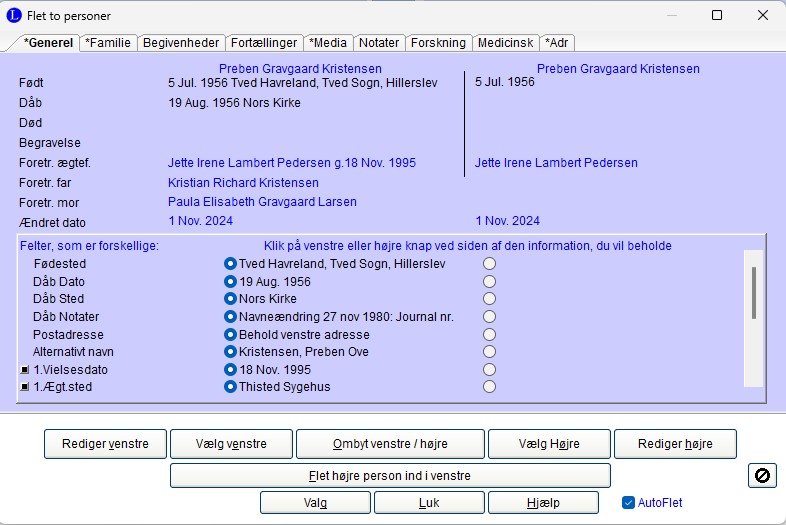Open the Begivenheder tab
This screenshot has height=525, width=786.
181,43
